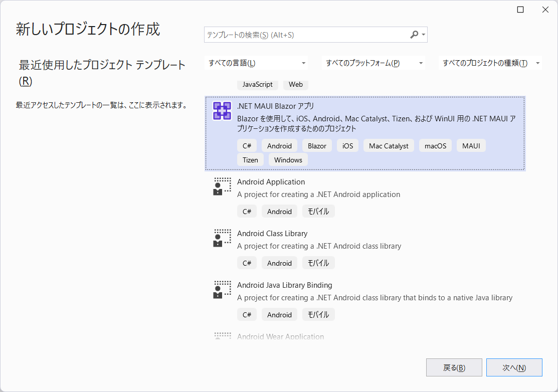Viewport: 558px width, 392px height.
Task: Click the macOS tag
Action: coord(435,146)
